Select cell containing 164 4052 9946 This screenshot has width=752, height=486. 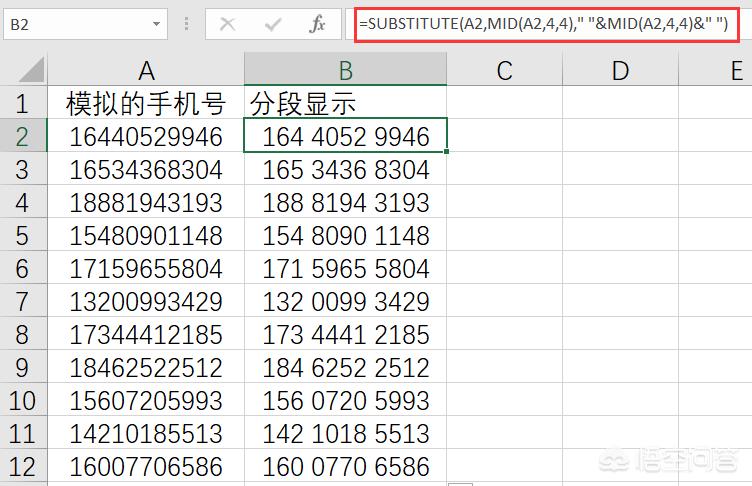pos(345,136)
